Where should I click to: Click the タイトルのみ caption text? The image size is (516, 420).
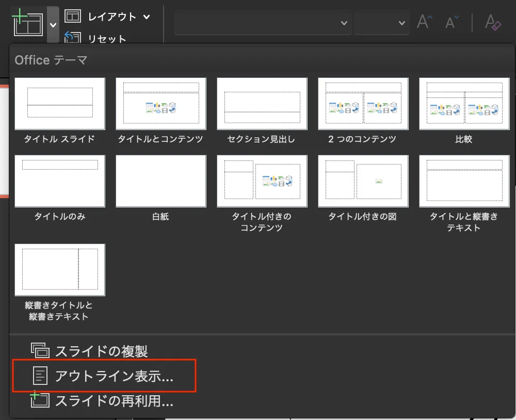point(60,217)
